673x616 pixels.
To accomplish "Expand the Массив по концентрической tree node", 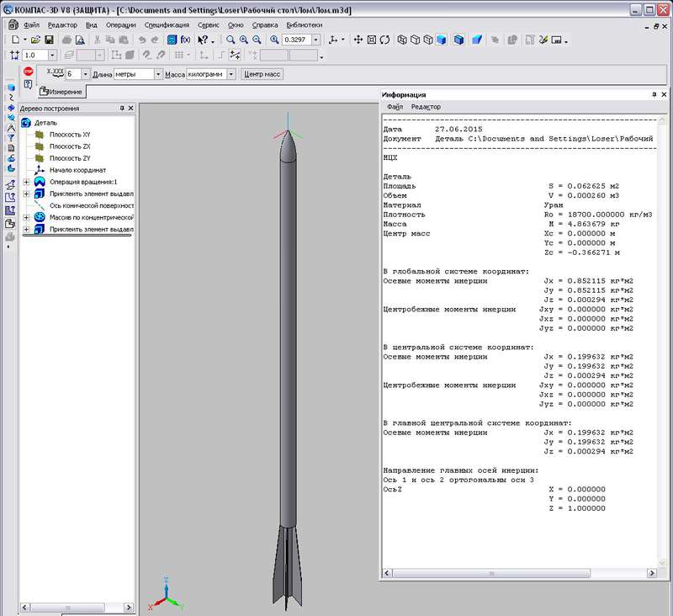I will tap(26, 217).
